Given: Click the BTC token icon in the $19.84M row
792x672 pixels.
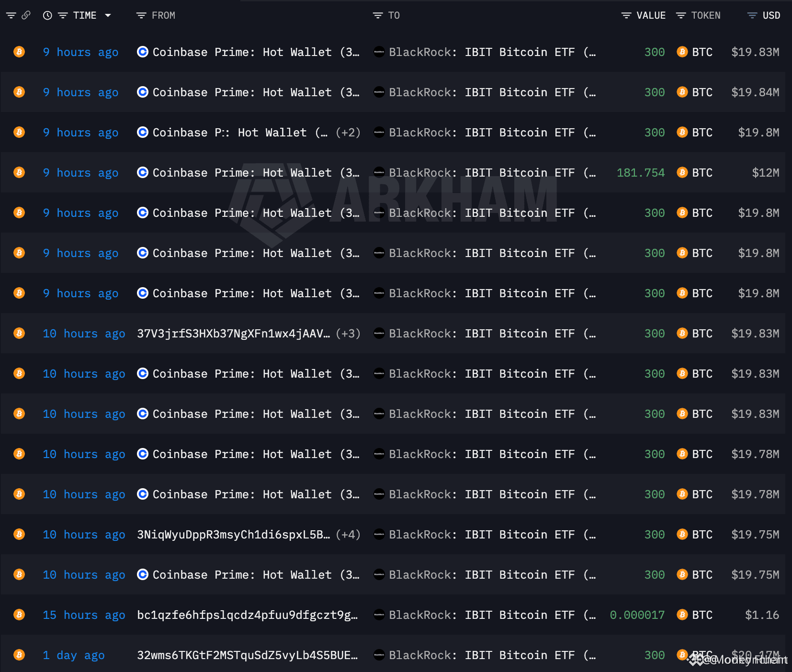Looking at the screenshot, I should coord(682,92).
